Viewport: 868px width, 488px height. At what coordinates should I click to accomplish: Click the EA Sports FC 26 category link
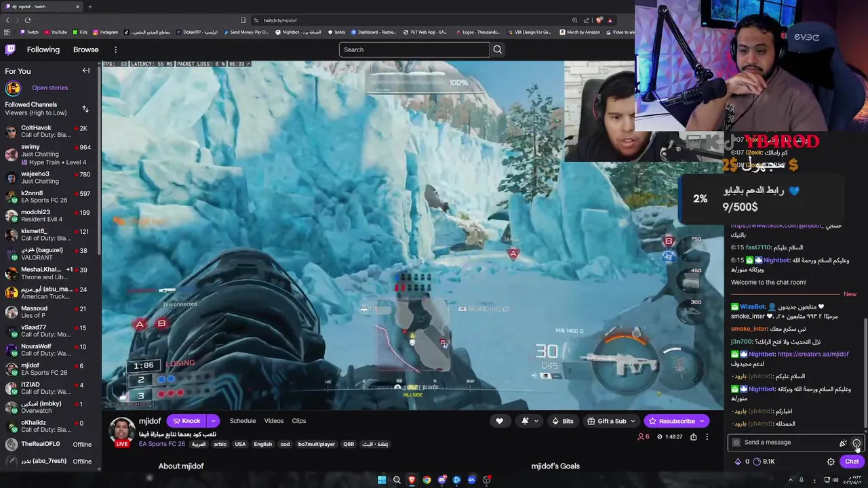pos(162,444)
